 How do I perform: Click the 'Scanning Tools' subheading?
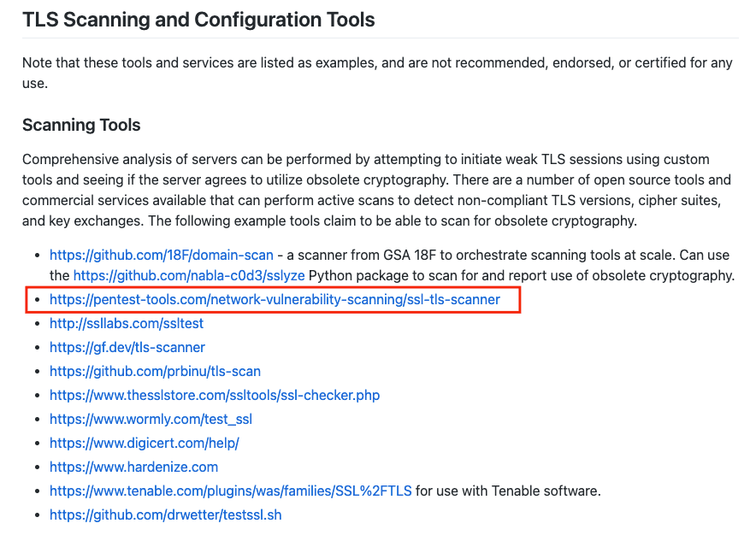coord(81,126)
